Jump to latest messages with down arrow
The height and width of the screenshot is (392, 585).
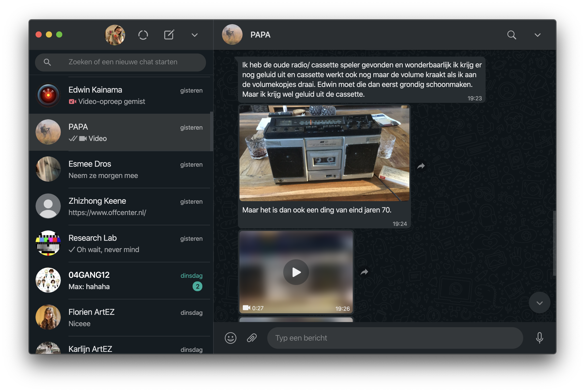pyautogui.click(x=539, y=303)
